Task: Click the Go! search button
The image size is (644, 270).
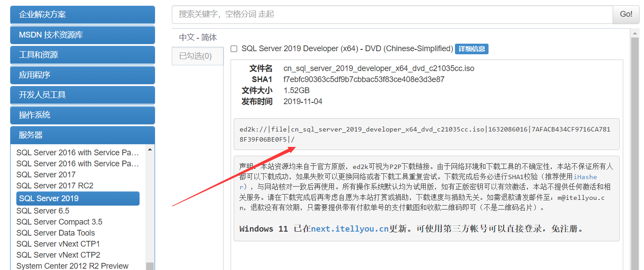Action: coord(626,14)
